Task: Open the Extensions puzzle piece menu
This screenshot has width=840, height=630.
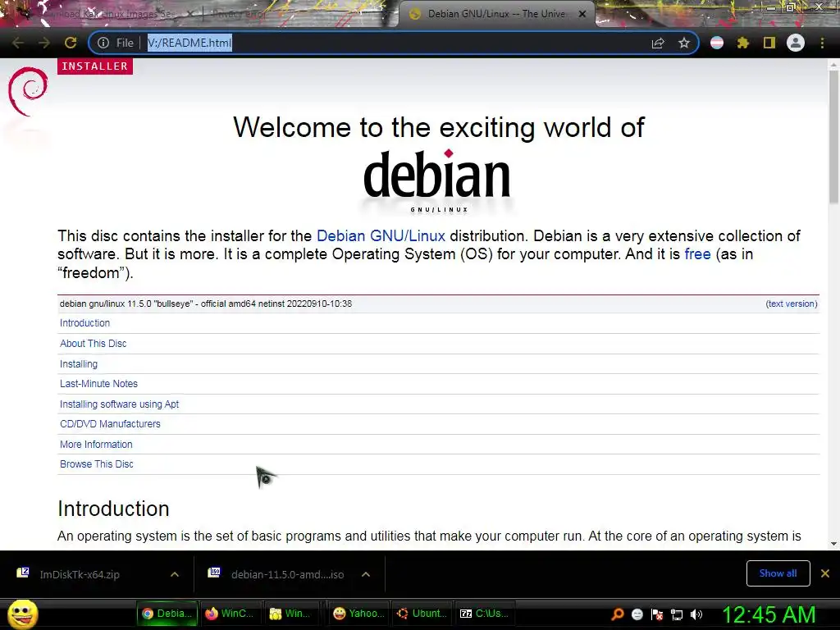Action: click(x=743, y=43)
